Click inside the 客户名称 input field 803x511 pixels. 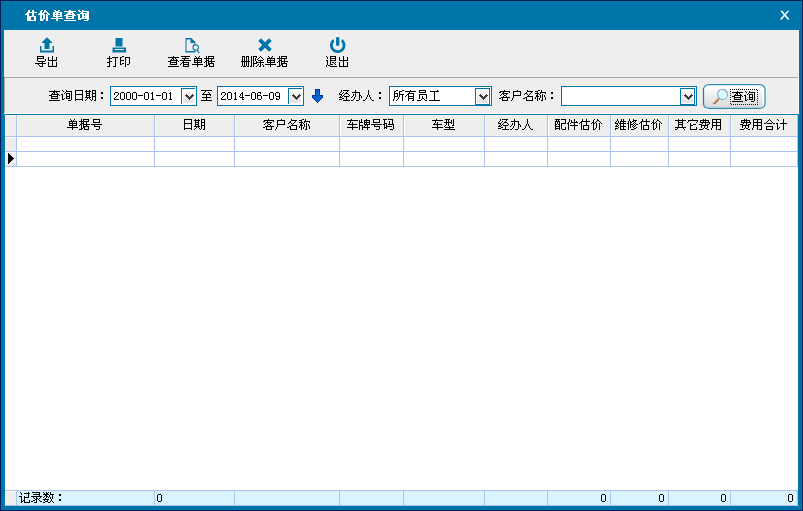[620, 96]
